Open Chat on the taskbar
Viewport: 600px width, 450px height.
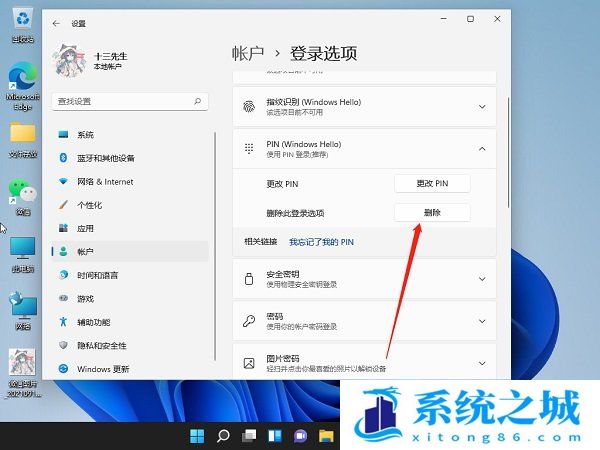300,436
